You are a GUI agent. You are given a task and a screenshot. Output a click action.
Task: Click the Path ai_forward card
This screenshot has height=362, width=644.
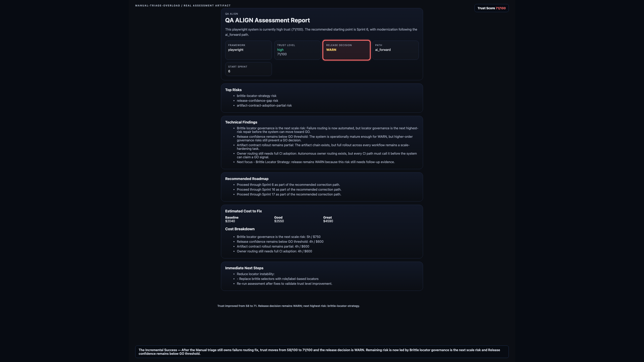[x=395, y=50]
